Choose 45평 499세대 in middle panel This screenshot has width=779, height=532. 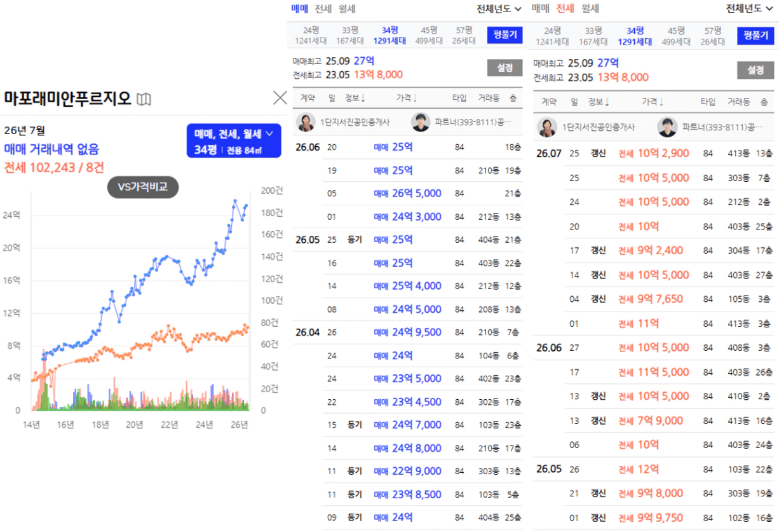(x=429, y=36)
